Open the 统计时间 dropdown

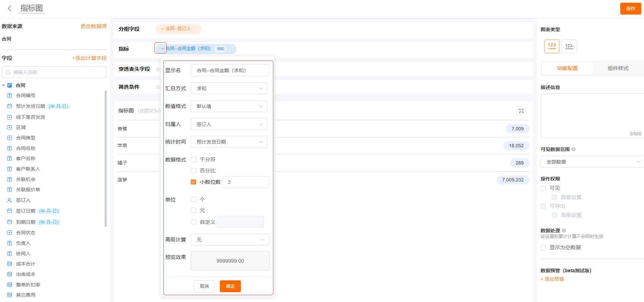click(x=229, y=142)
